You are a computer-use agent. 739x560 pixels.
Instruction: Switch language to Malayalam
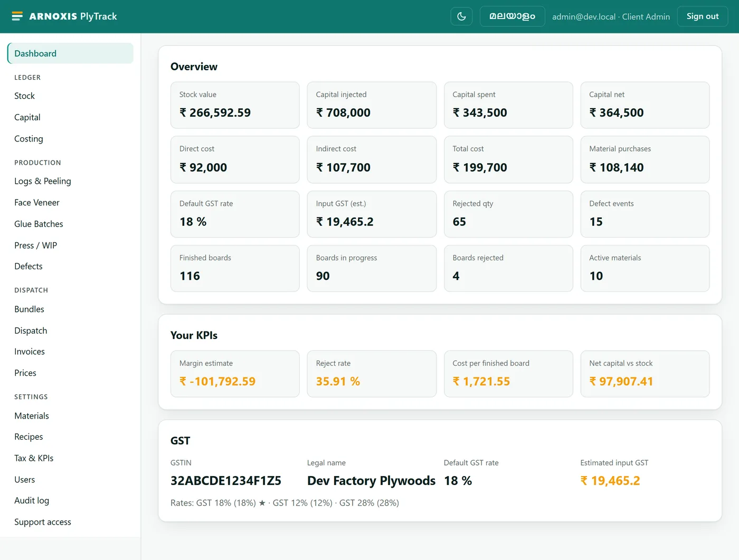pyautogui.click(x=512, y=16)
